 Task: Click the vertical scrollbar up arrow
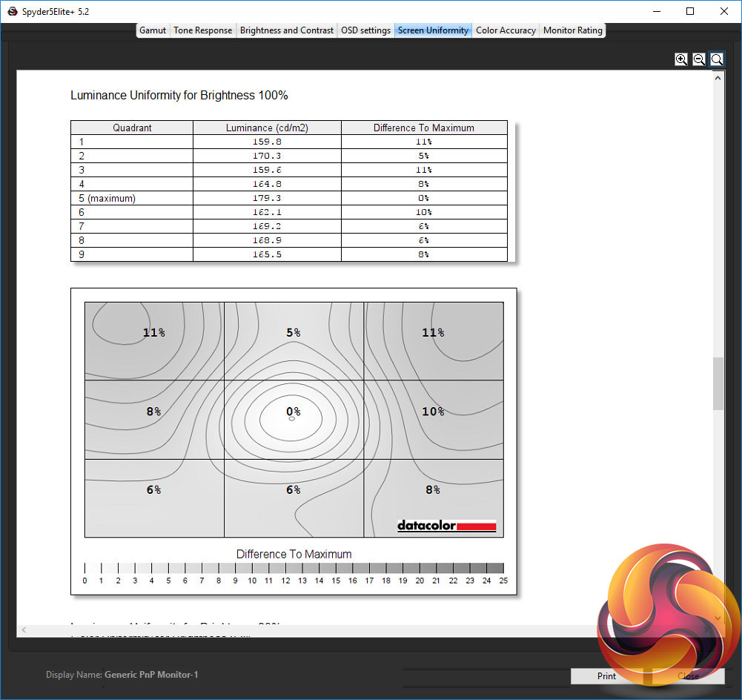click(718, 78)
